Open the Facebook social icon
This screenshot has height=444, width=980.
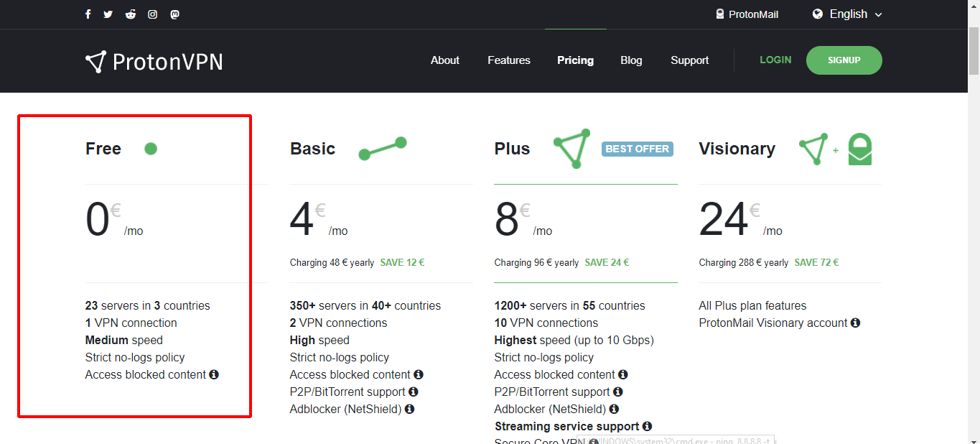pyautogui.click(x=88, y=14)
